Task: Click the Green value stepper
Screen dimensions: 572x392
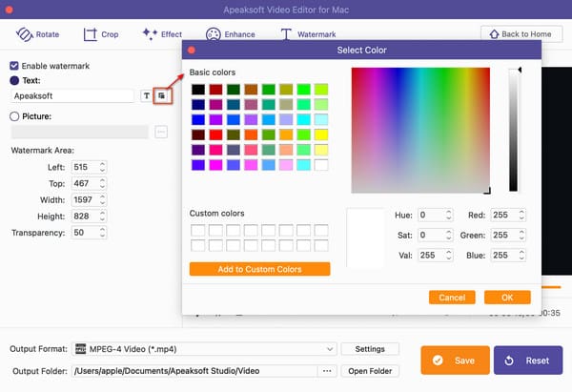Action: [521, 235]
